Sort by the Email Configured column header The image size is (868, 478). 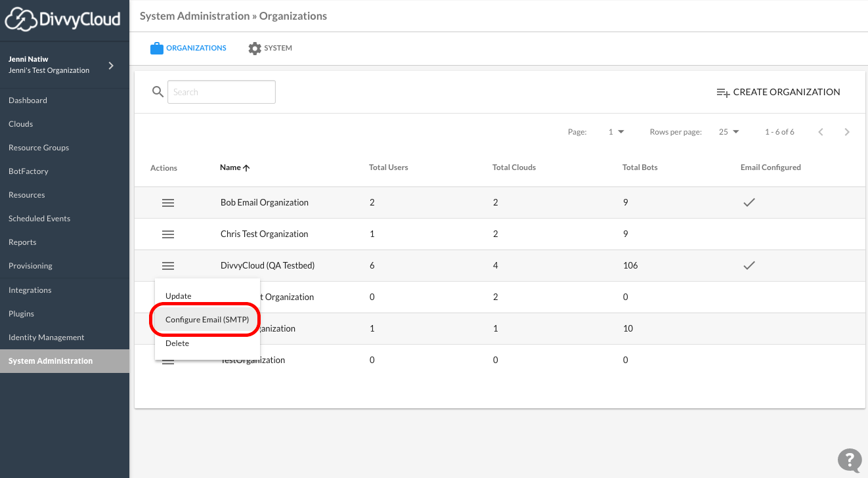click(x=771, y=168)
